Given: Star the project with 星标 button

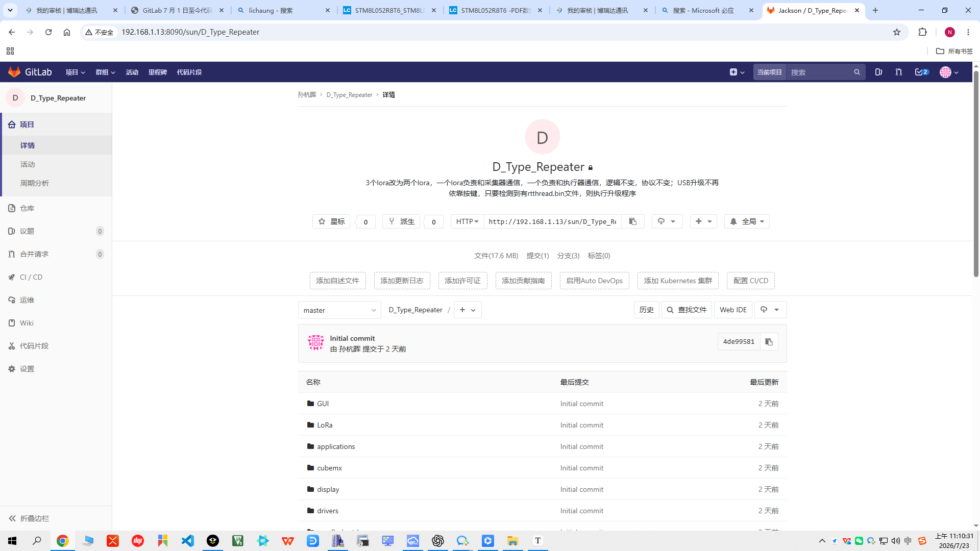Looking at the screenshot, I should (x=331, y=221).
